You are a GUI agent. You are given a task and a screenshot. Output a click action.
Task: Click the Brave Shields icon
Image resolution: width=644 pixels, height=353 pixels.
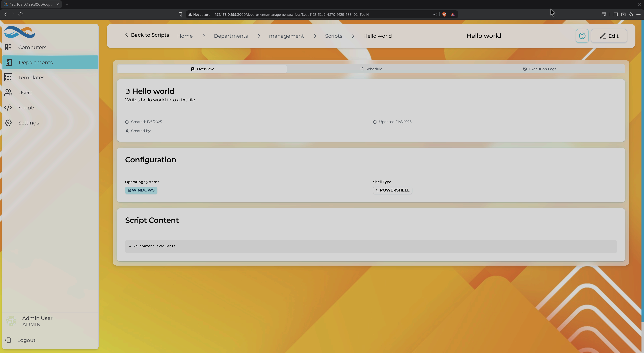(444, 14)
